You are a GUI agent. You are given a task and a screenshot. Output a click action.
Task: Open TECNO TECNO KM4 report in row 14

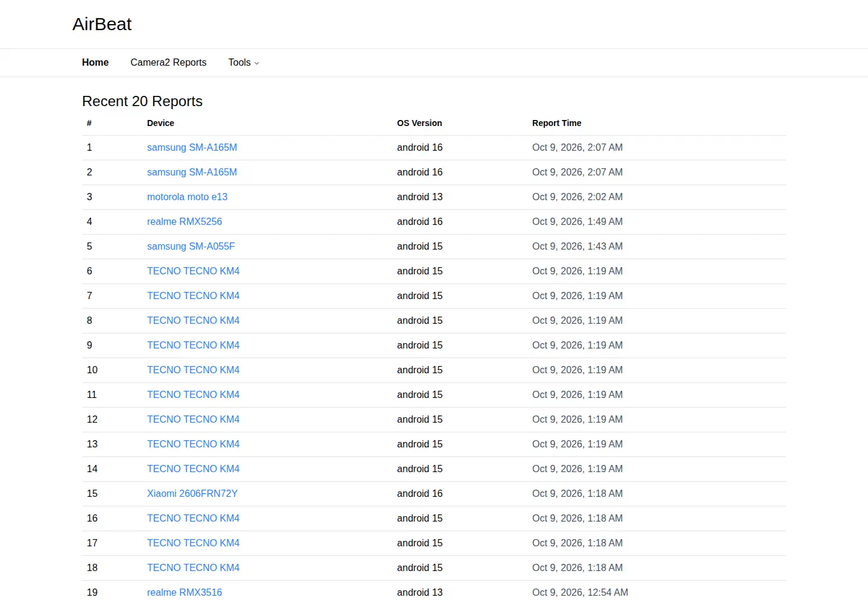(x=193, y=469)
